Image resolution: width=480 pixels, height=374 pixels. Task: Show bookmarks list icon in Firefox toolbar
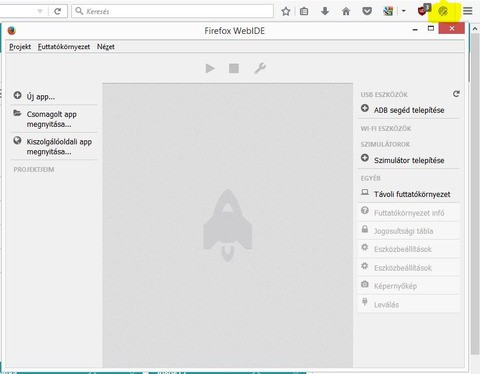[304, 11]
